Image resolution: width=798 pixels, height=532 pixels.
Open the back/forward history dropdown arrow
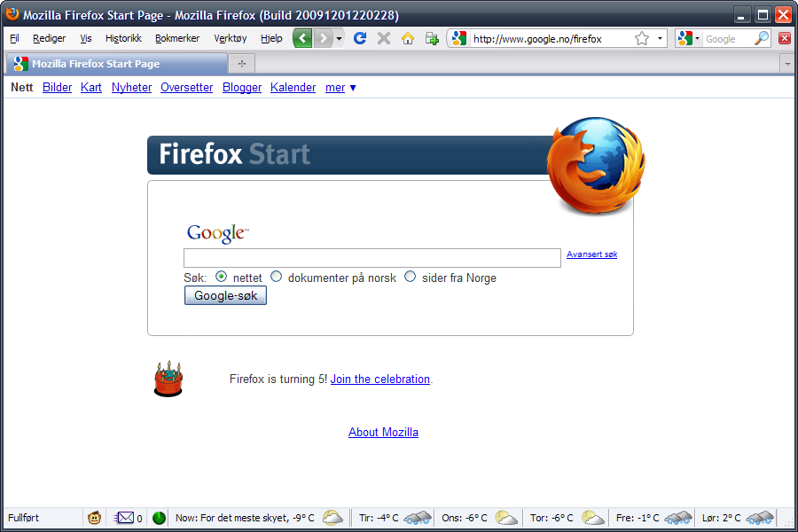[x=339, y=38]
